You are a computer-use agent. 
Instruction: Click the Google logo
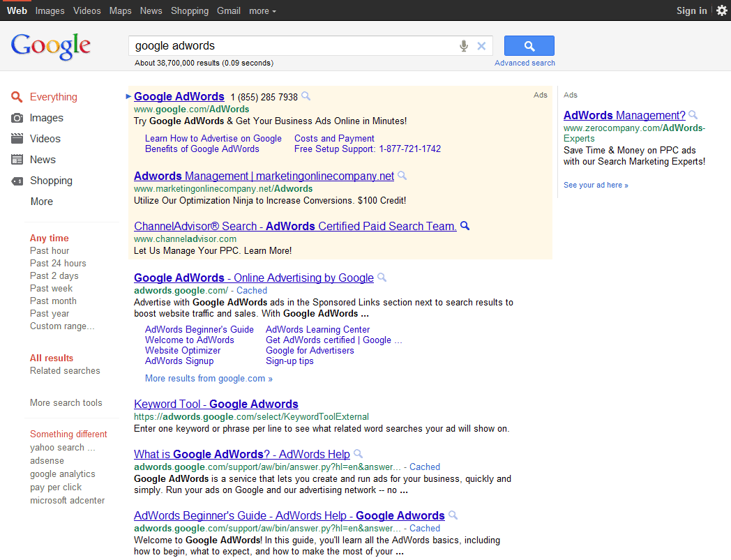pos(50,46)
